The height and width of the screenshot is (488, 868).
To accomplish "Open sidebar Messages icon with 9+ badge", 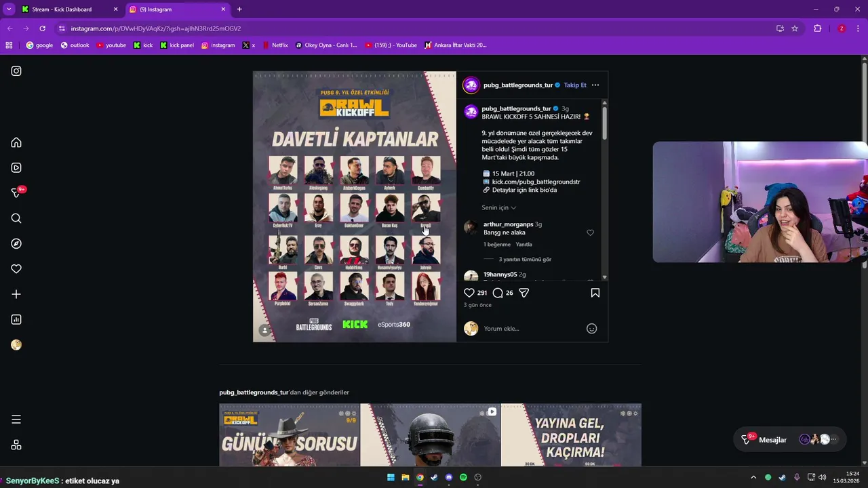I will point(17,192).
